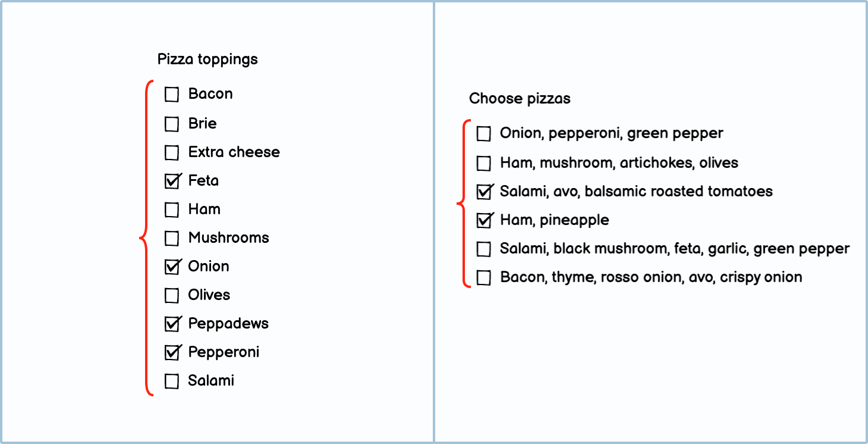Click the "Pizza toppings" heading
The image size is (868, 444).
207,60
